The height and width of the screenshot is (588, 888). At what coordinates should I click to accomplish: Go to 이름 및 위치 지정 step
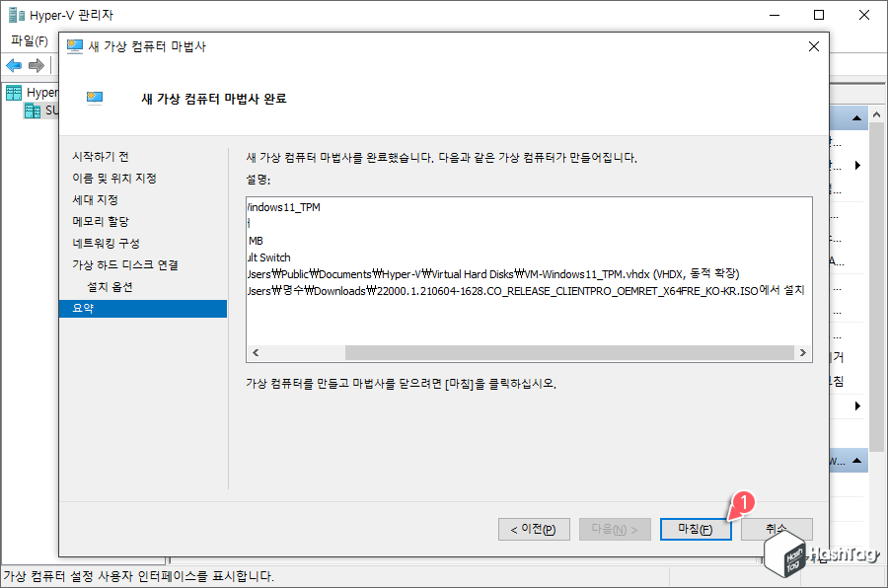(x=114, y=178)
